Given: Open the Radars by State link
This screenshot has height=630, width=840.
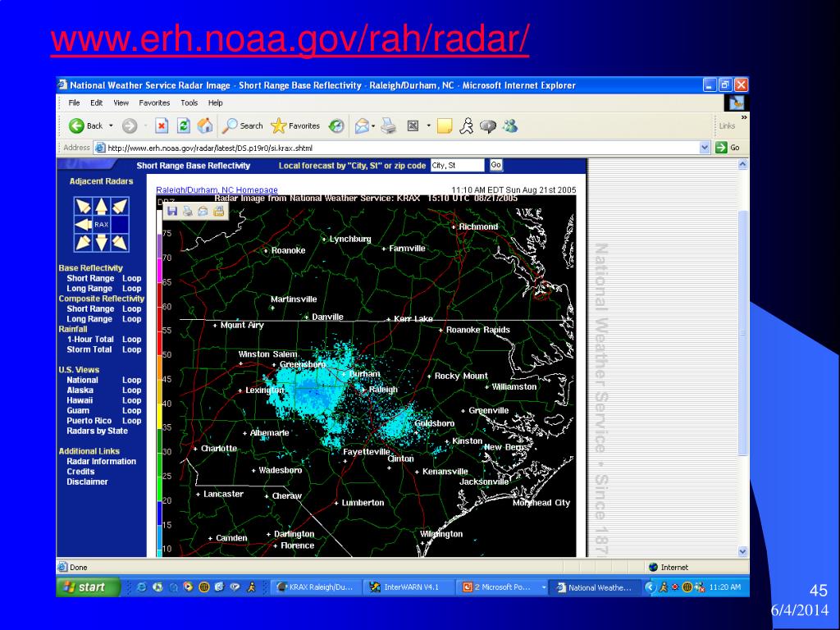Looking at the screenshot, I should [x=98, y=431].
